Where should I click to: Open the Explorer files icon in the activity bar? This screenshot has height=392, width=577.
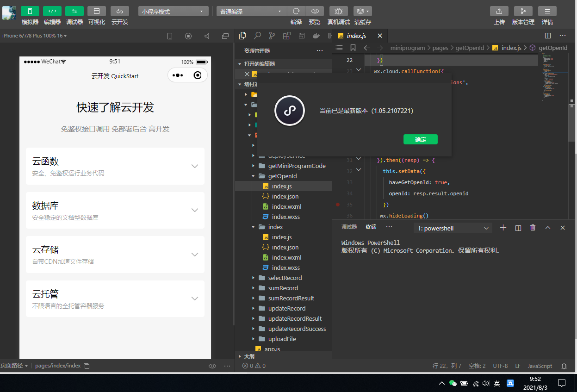[242, 35]
